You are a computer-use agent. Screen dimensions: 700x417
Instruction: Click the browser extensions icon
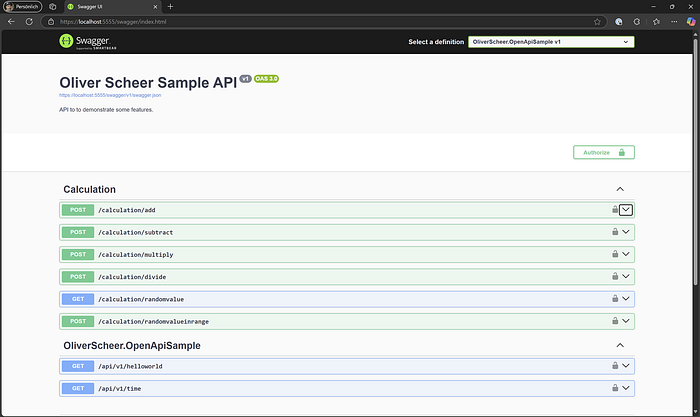click(637, 21)
